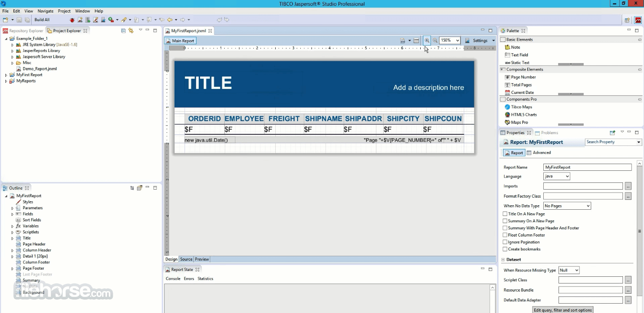The height and width of the screenshot is (313, 644).
Task: Select the TITLE text element in report
Action: tap(208, 83)
